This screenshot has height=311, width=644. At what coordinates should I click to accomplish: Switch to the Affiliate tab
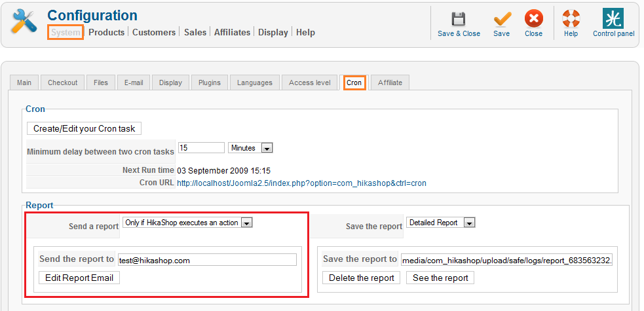coord(390,82)
